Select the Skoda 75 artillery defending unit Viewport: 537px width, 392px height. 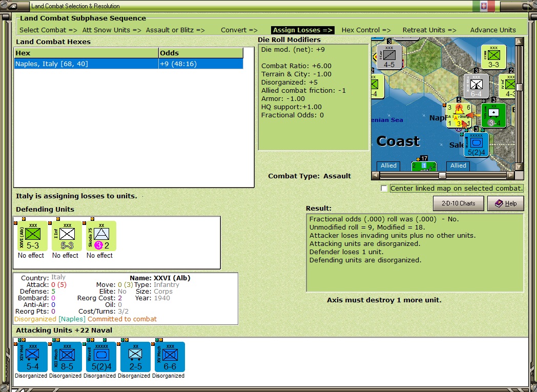pos(101,236)
